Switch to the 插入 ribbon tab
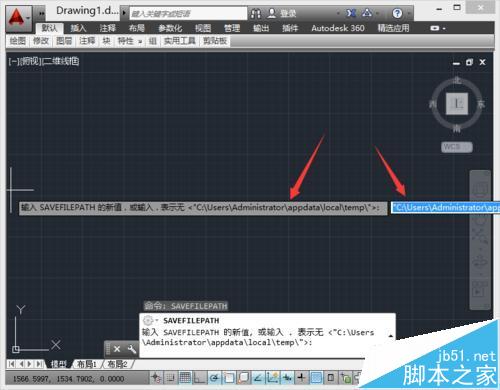The image size is (500, 390). (x=78, y=28)
